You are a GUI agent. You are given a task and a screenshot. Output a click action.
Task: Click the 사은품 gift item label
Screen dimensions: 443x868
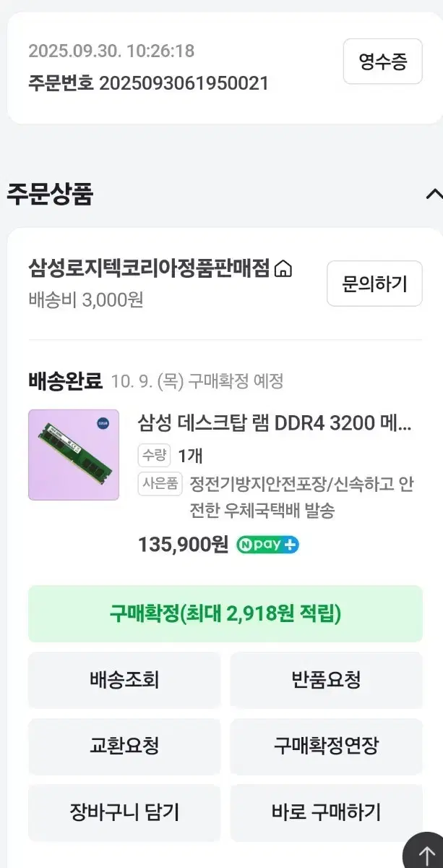159,484
